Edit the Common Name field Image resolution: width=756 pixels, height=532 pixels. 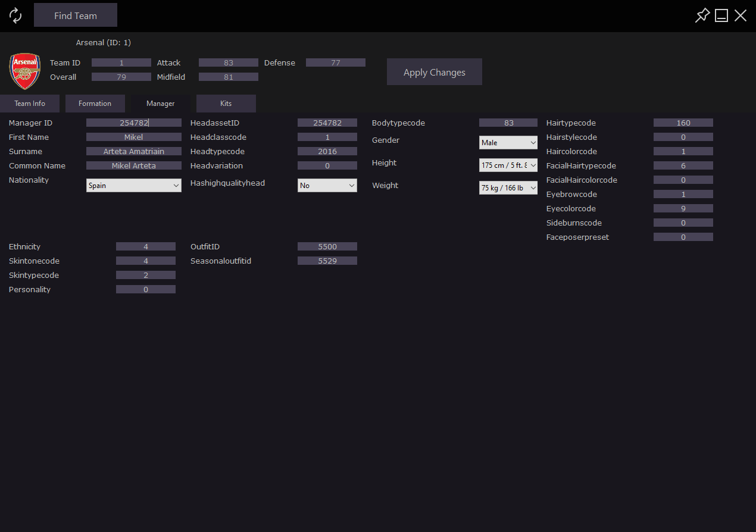tap(134, 165)
